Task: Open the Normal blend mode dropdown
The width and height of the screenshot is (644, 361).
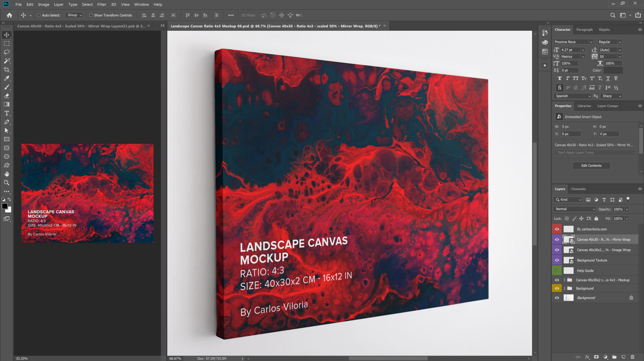Action: (x=575, y=209)
